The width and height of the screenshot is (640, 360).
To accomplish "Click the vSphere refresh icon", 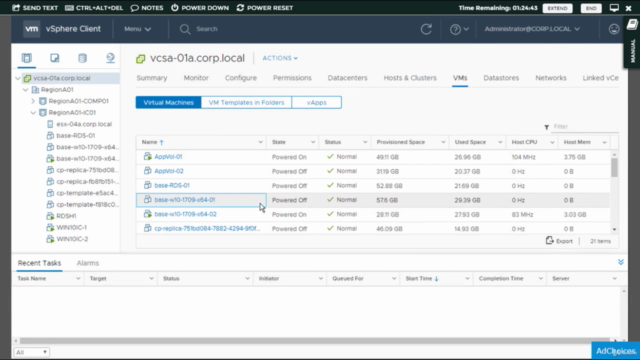I will tap(426, 29).
